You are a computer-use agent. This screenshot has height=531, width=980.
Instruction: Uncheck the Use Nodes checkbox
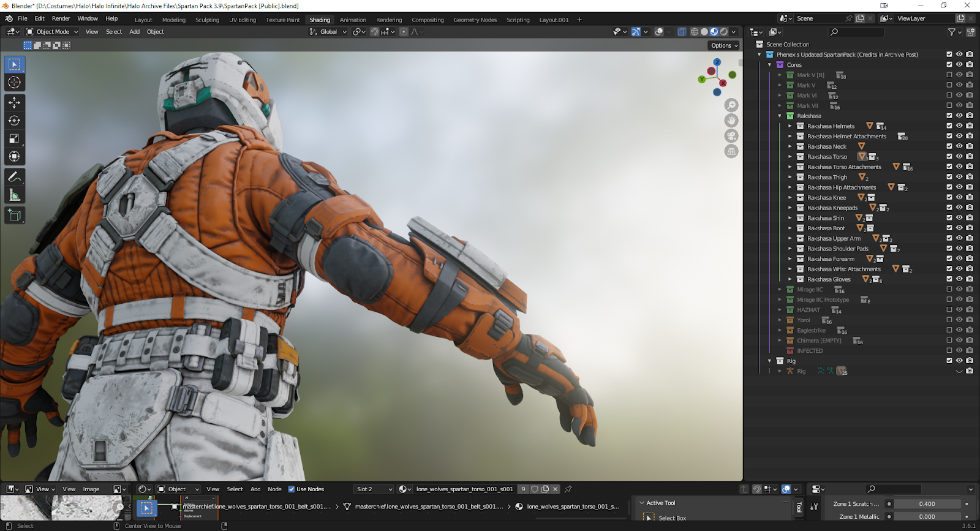point(292,489)
